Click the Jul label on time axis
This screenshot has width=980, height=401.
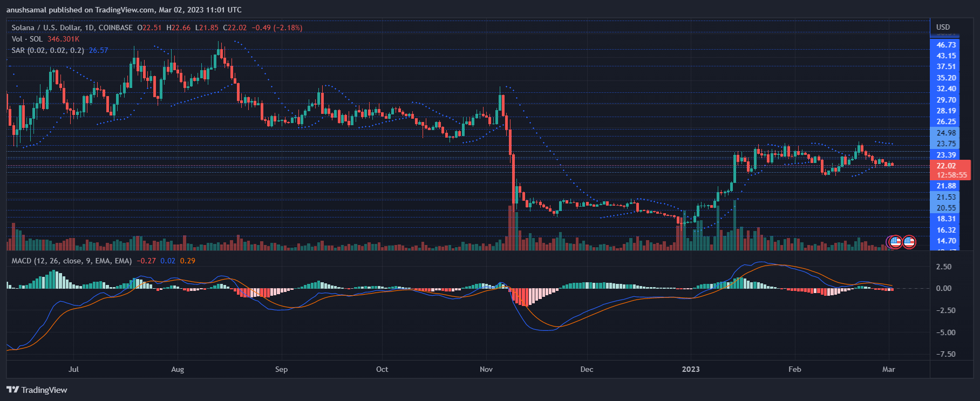point(73,369)
